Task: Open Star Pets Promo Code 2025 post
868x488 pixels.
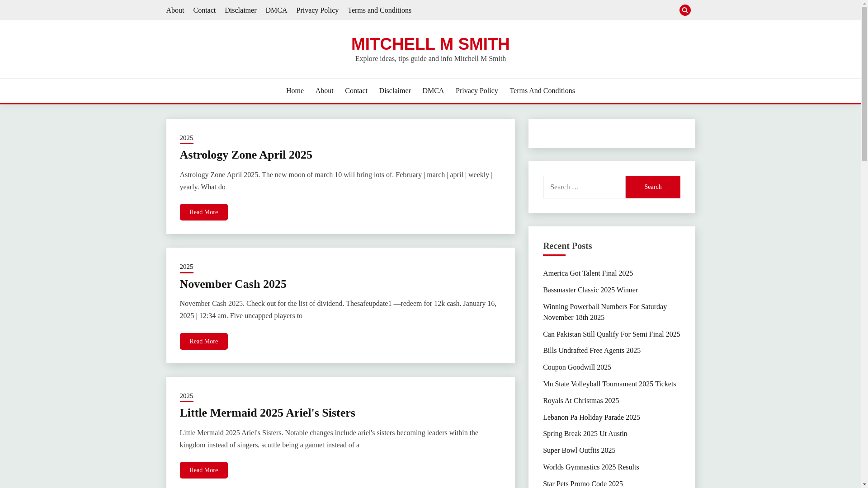Action: 583,483
